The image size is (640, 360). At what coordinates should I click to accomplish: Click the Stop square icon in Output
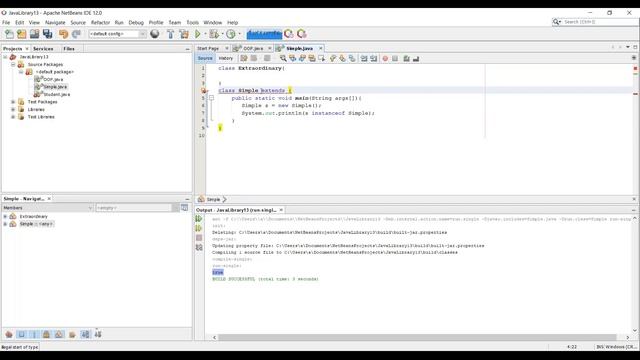click(x=199, y=238)
